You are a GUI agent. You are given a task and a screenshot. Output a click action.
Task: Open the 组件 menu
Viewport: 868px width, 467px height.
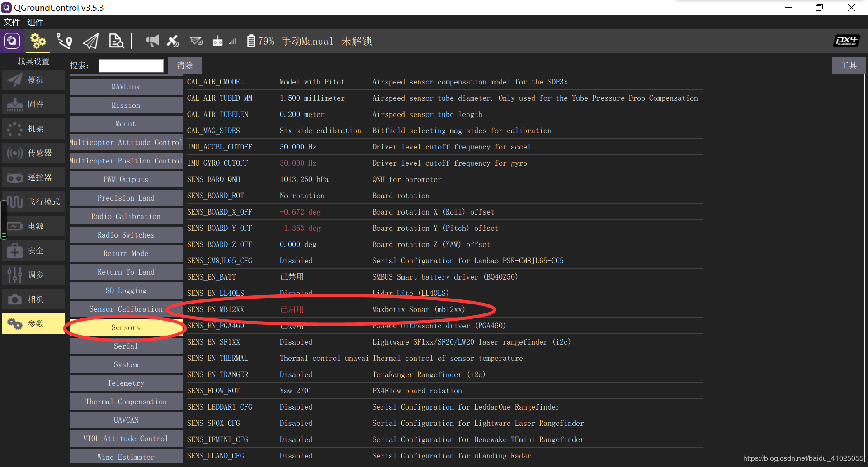tap(35, 22)
